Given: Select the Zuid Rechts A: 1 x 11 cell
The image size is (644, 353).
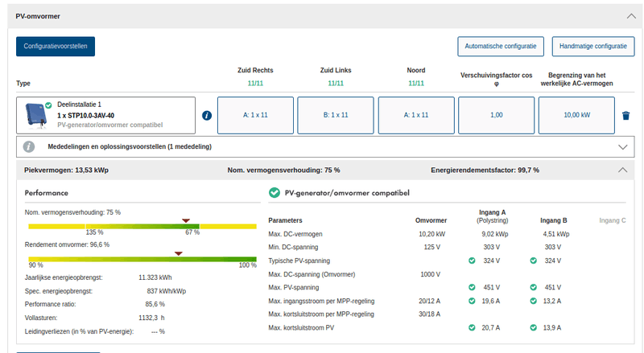Looking at the screenshot, I should (x=255, y=115).
